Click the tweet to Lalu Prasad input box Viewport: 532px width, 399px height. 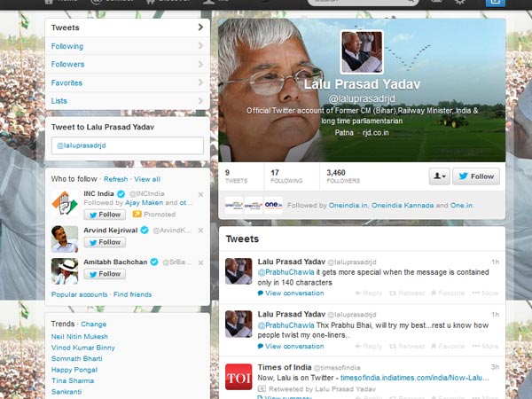click(x=127, y=145)
